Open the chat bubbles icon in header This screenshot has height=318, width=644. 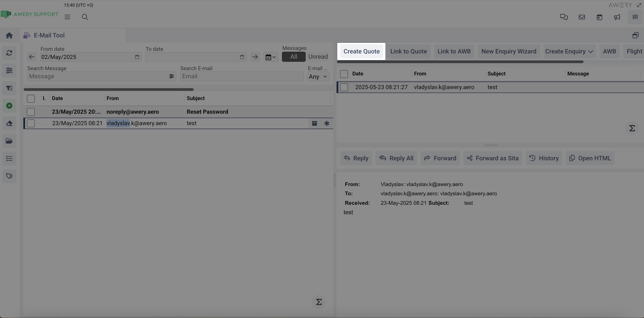click(564, 17)
